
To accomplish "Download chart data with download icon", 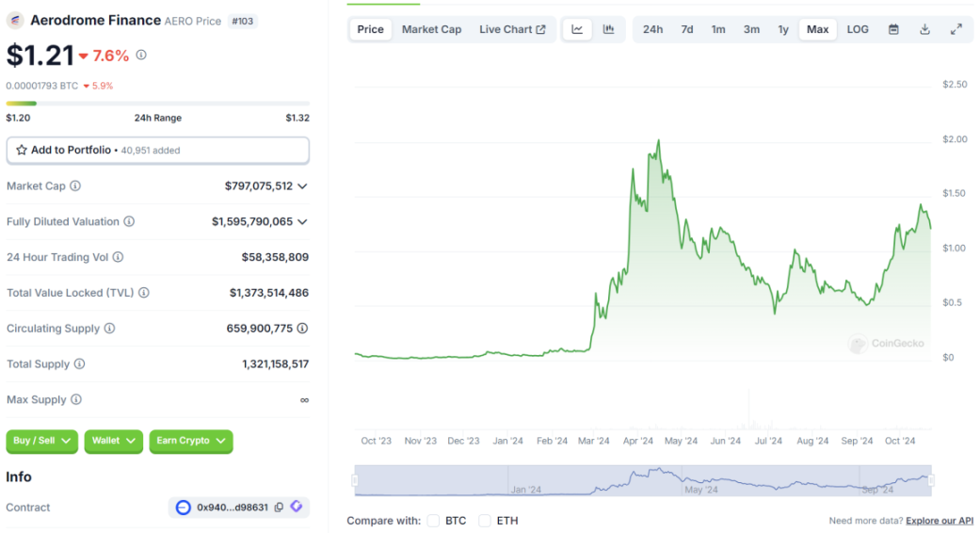I will pos(925,29).
